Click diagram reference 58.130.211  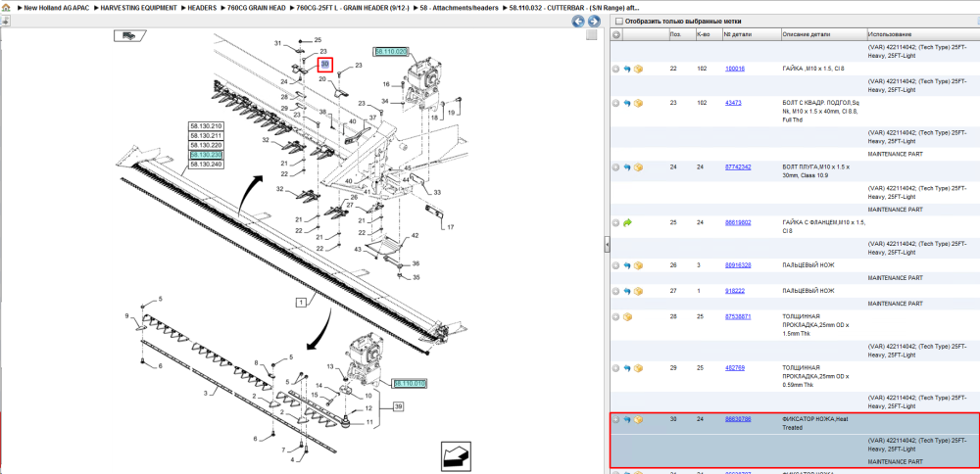pyautogui.click(x=206, y=135)
